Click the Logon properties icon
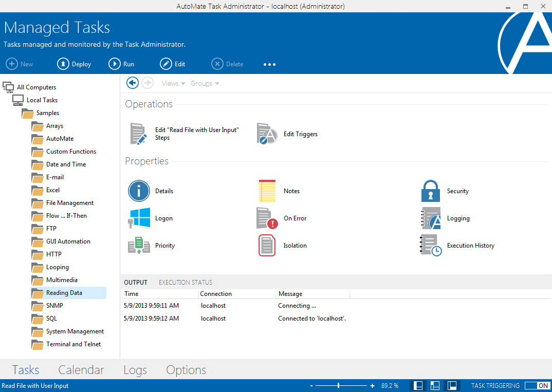The image size is (552, 392). (x=139, y=218)
